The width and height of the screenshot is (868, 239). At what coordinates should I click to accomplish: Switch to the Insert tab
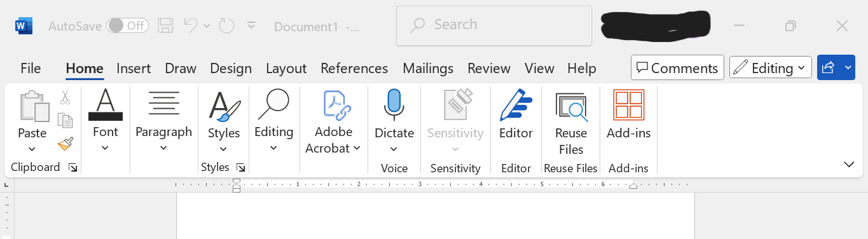coord(134,68)
